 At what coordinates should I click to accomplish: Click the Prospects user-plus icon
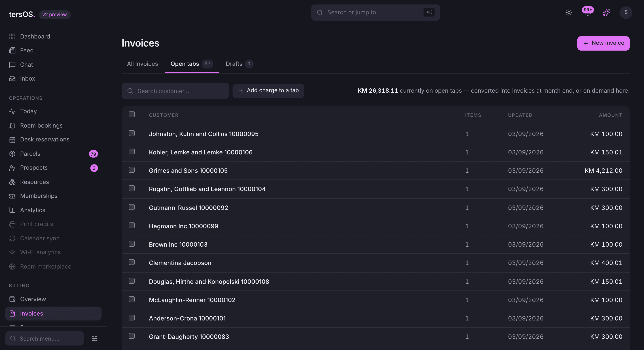[12, 168]
